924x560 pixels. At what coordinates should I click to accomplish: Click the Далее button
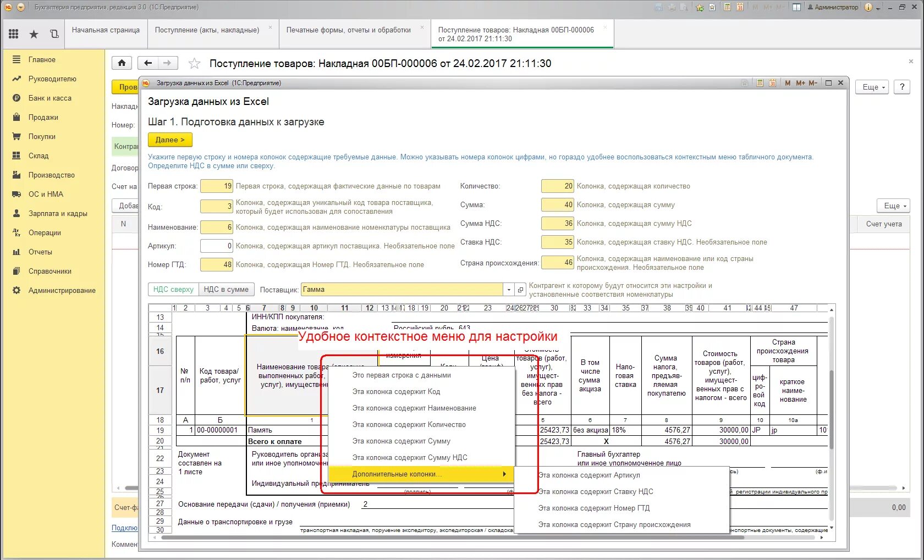pyautogui.click(x=169, y=140)
